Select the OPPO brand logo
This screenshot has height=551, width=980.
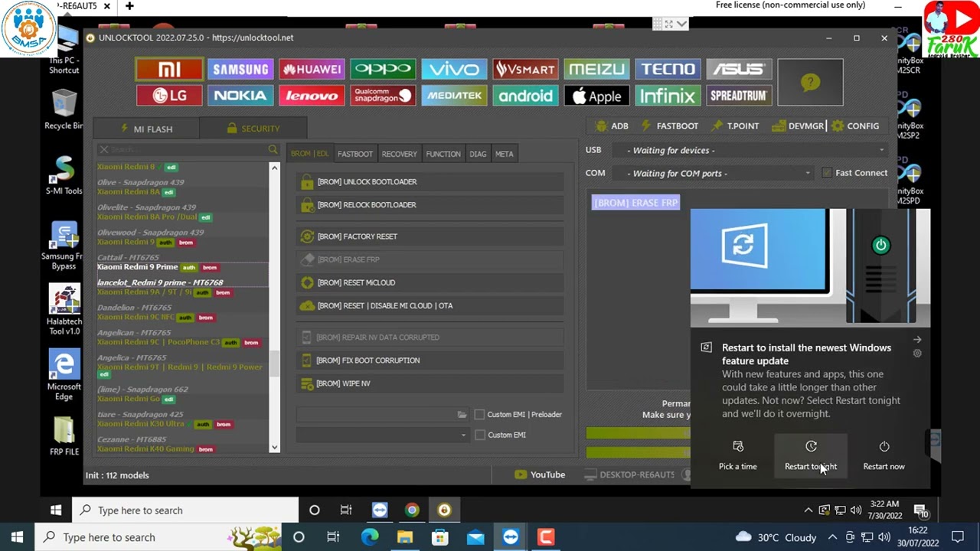tap(383, 70)
